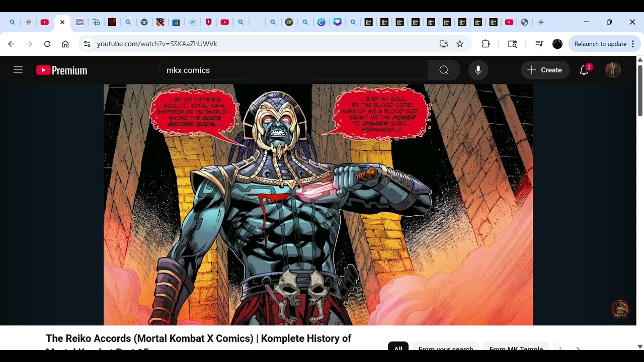Open the Chrome three-dot menu
Viewport: 644px width, 362px height.
(633, 44)
